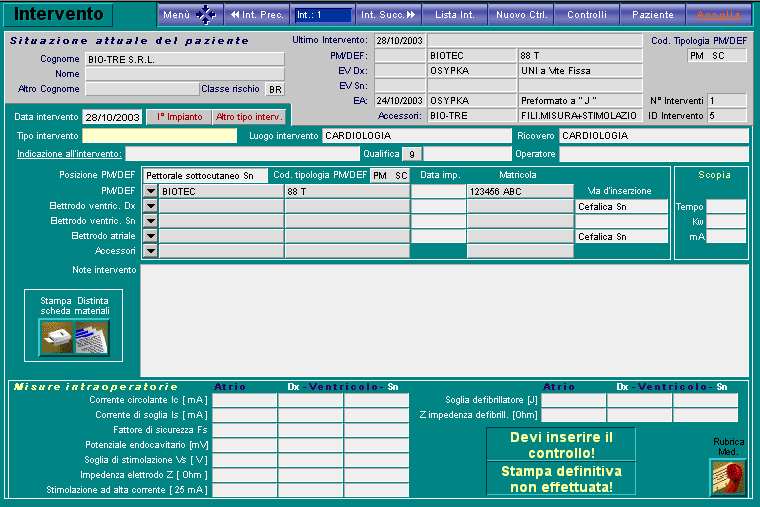Screen dimensions: 760x507
Task: Click the Scopia Kw field
Action: coord(726,222)
